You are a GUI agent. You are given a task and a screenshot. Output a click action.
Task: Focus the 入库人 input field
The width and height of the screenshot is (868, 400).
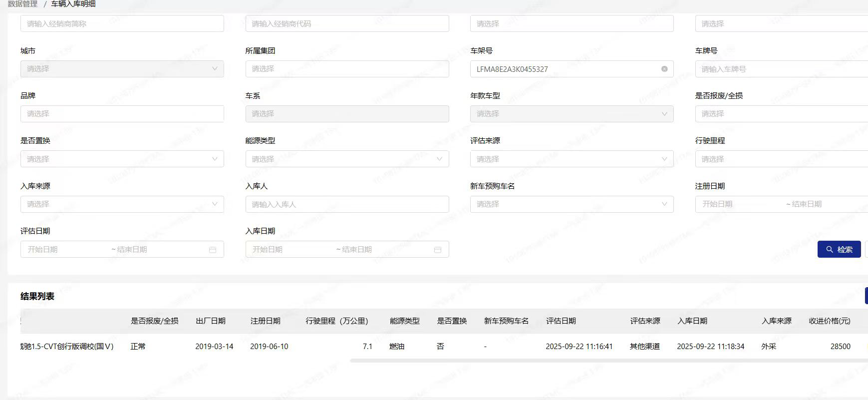click(x=347, y=204)
